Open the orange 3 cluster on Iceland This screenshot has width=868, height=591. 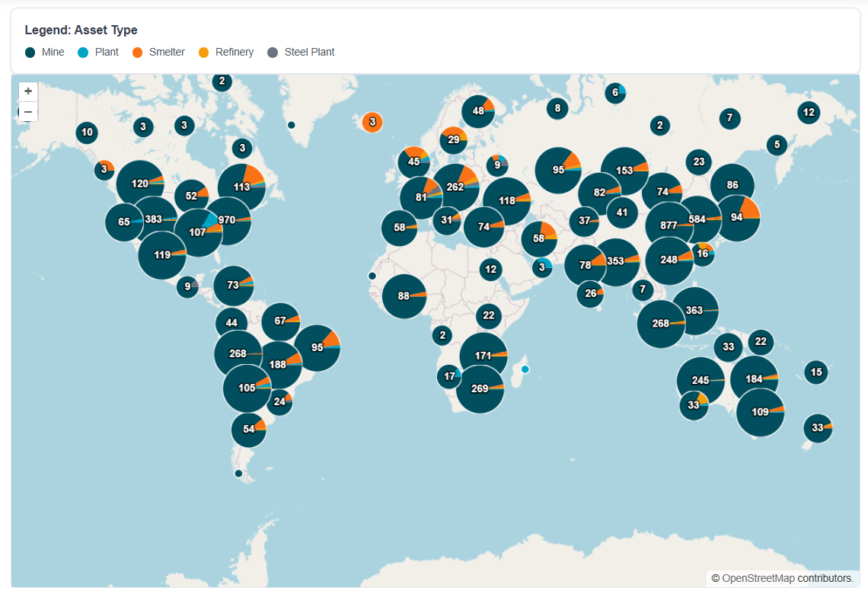(x=372, y=122)
